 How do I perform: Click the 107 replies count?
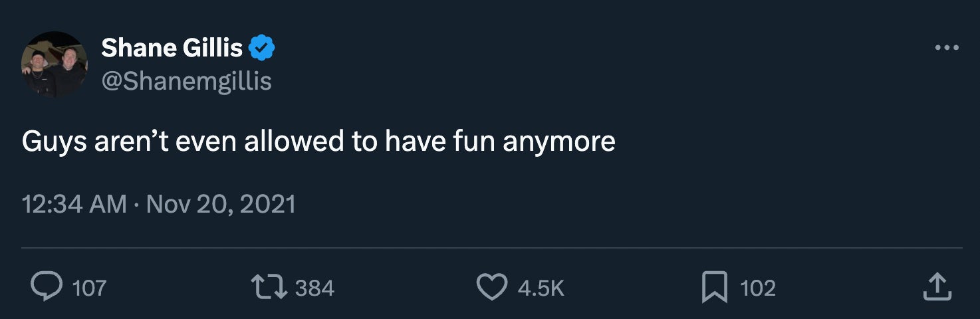point(89,288)
